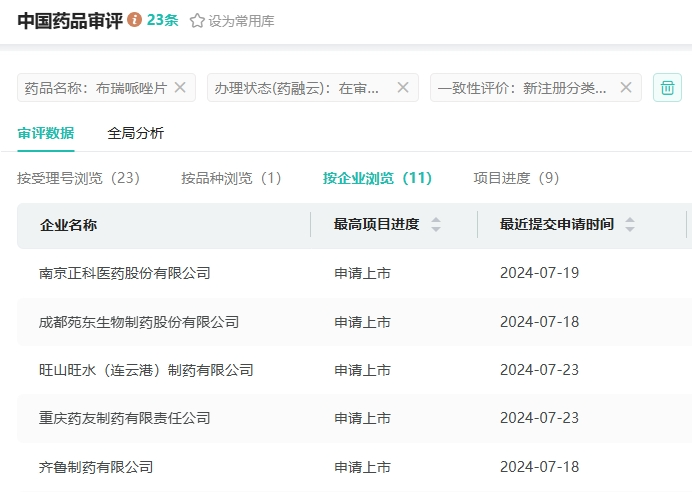Viewport: 692px width, 492px height.
Task: Switch to the 全局分析 tab
Action: coord(136,133)
